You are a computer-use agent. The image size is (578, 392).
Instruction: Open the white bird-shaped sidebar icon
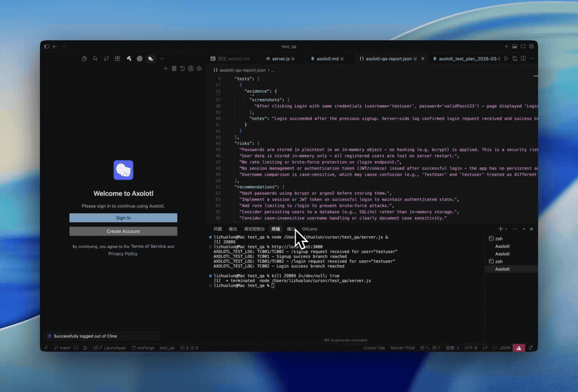pyautogui.click(x=129, y=58)
